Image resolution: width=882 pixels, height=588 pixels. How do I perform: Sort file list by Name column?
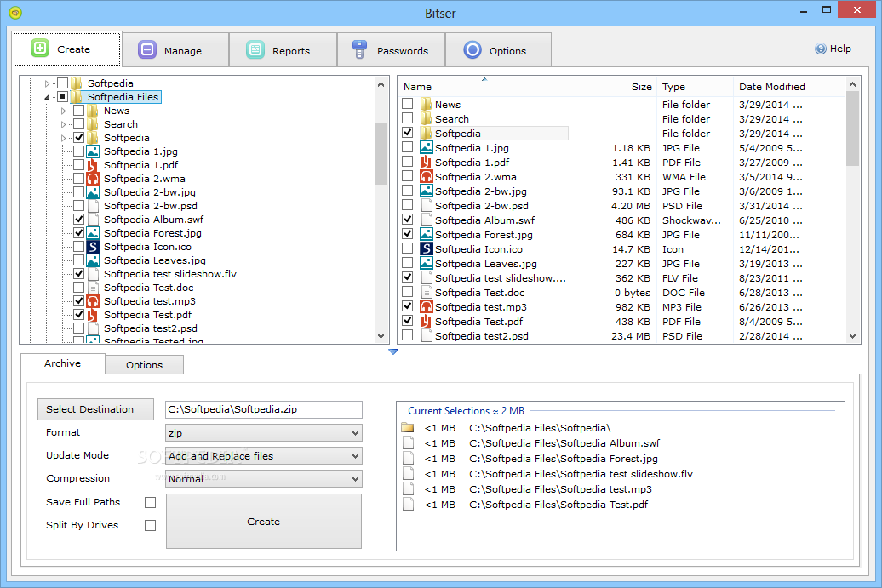pyautogui.click(x=484, y=87)
